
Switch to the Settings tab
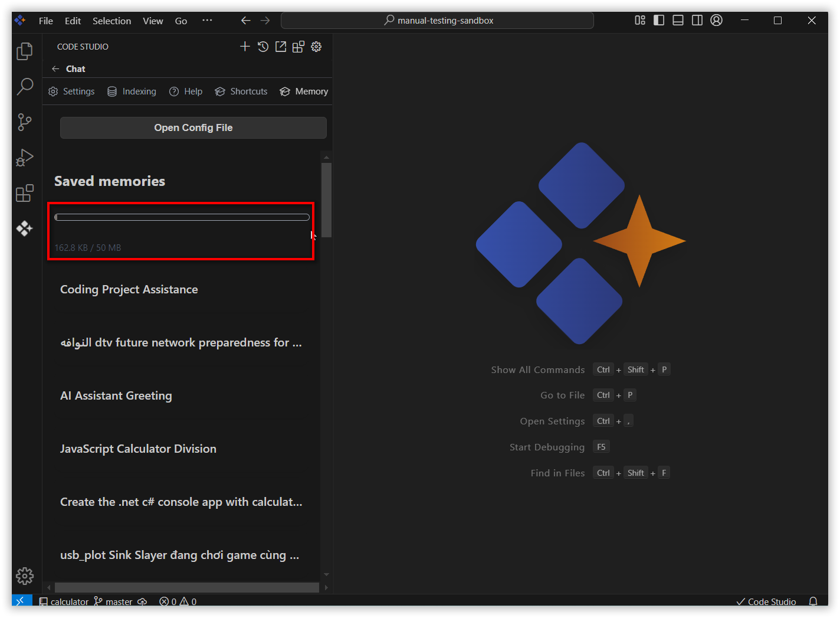click(x=71, y=91)
